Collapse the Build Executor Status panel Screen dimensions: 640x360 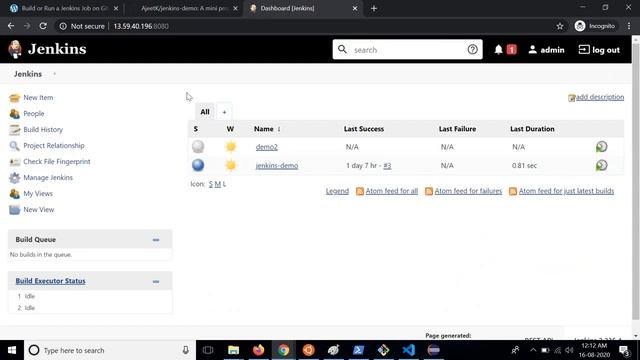click(156, 281)
